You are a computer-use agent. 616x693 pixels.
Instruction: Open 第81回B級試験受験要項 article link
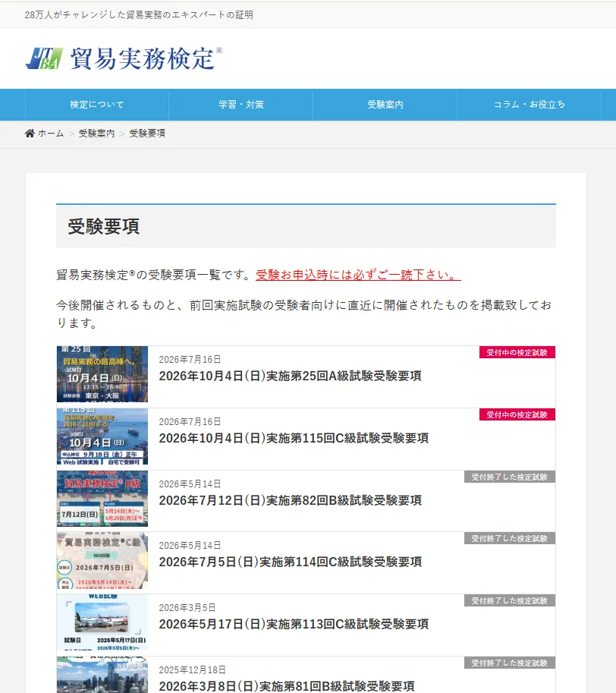pos(287,686)
